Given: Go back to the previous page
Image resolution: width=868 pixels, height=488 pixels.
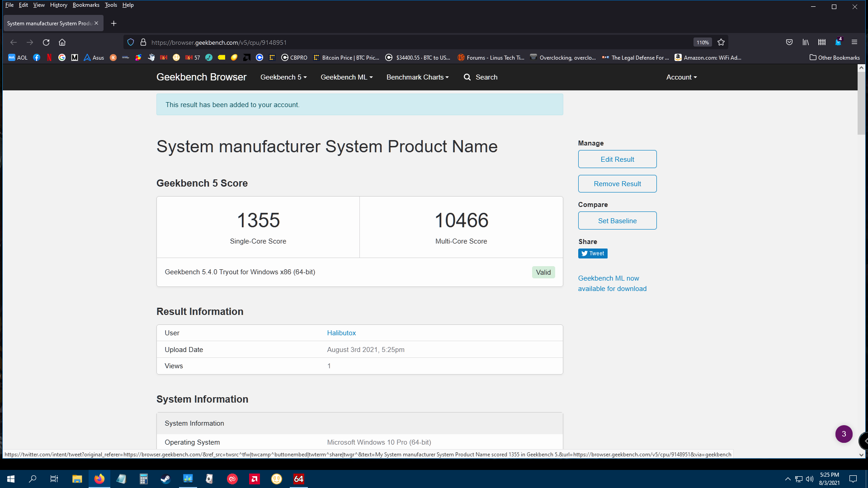Looking at the screenshot, I should pos(14,42).
